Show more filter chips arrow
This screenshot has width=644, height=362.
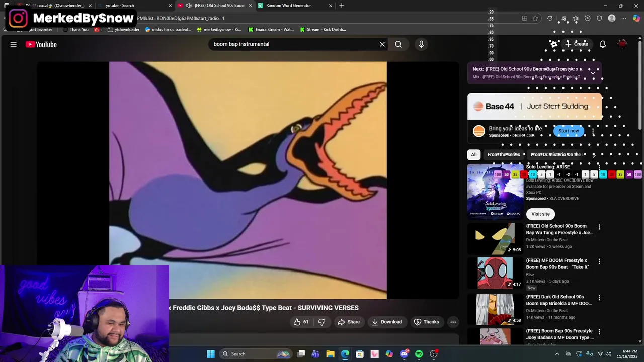click(x=594, y=155)
